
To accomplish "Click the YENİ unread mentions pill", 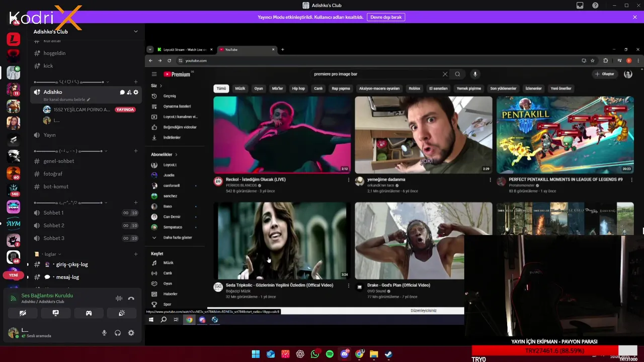I will (x=13, y=275).
